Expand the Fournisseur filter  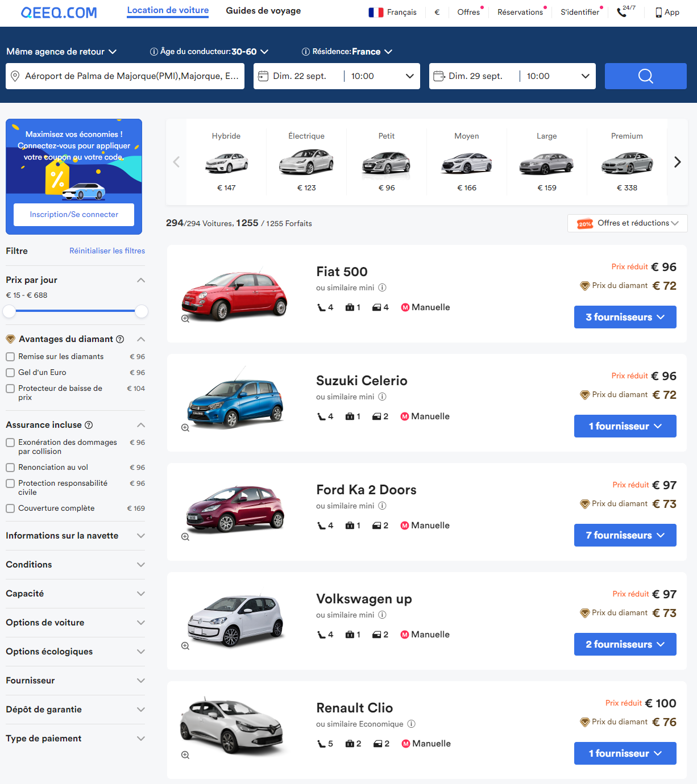(x=75, y=681)
